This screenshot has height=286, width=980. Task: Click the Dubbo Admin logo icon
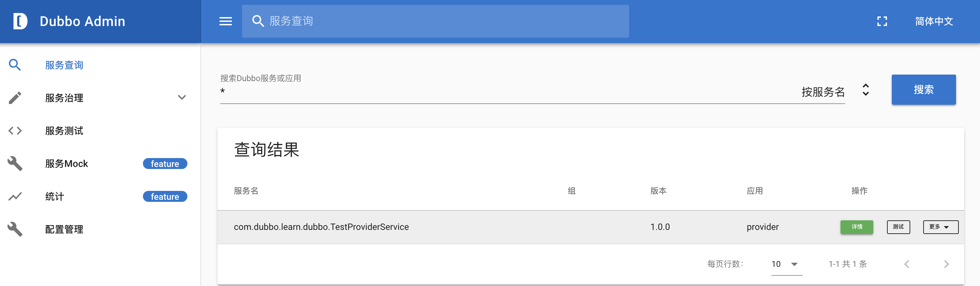click(20, 21)
